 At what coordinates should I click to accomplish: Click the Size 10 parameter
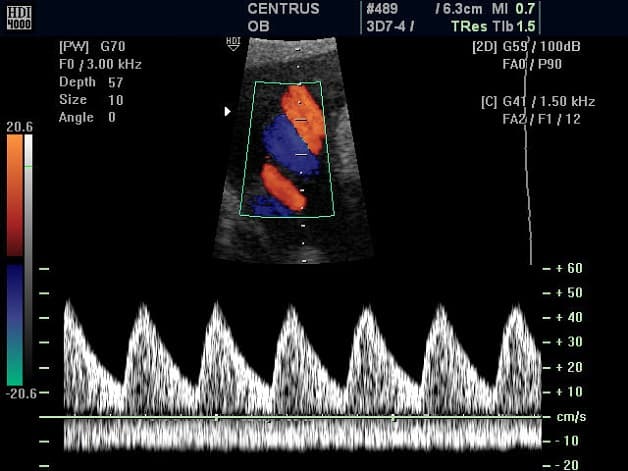tap(91, 100)
